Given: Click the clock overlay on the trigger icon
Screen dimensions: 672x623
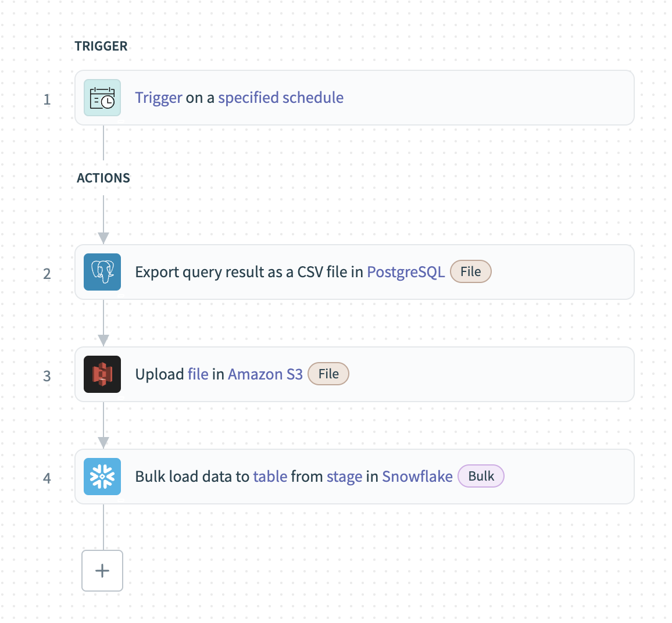Looking at the screenshot, I should pos(108,102).
